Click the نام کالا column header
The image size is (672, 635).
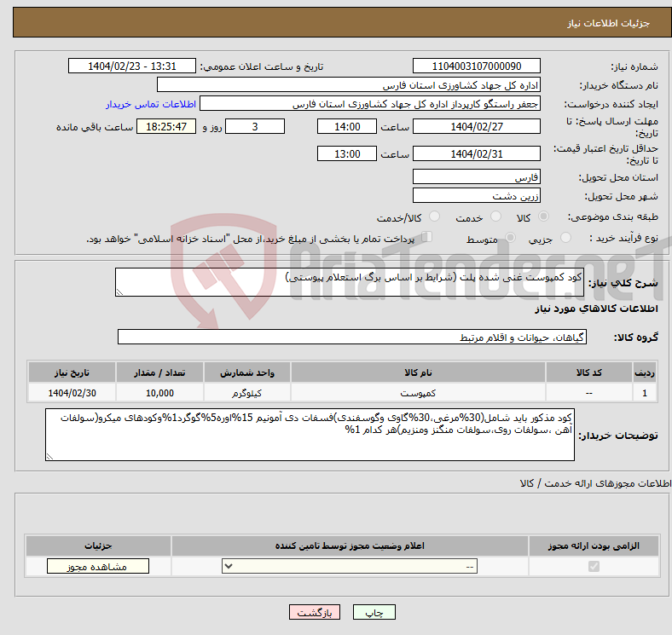(418, 372)
